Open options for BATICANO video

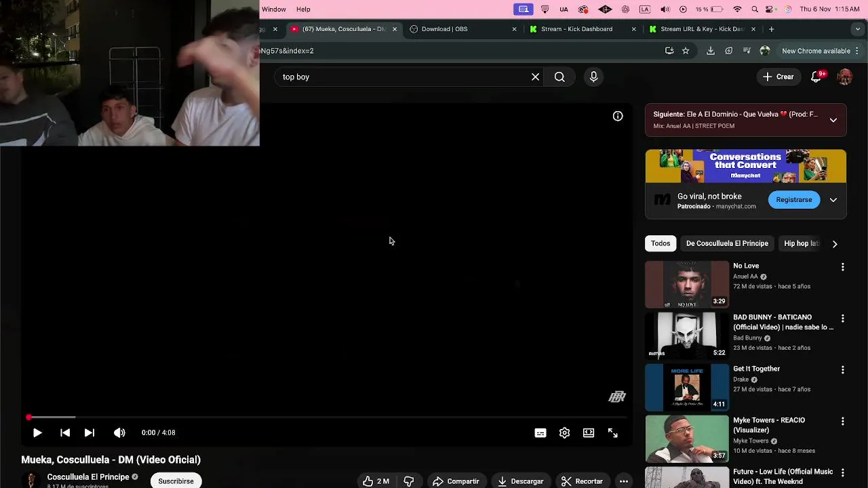[x=843, y=319]
